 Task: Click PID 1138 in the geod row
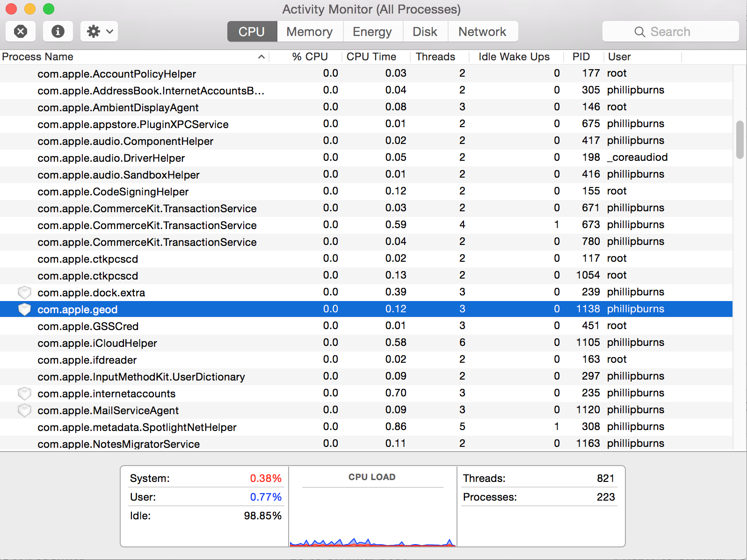click(588, 309)
